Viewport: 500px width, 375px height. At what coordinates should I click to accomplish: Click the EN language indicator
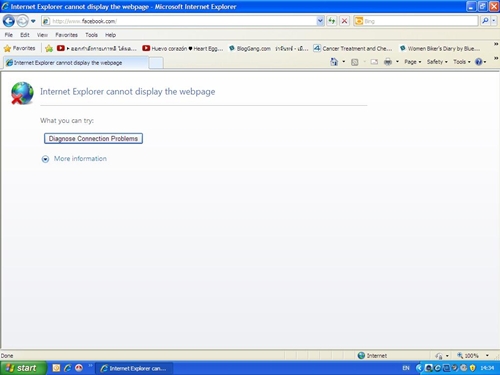click(406, 368)
